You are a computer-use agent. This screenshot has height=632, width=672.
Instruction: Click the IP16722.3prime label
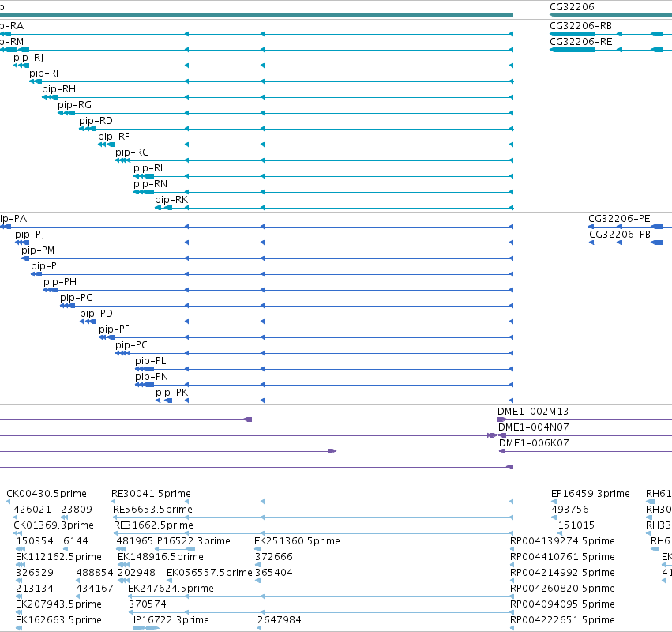click(171, 620)
